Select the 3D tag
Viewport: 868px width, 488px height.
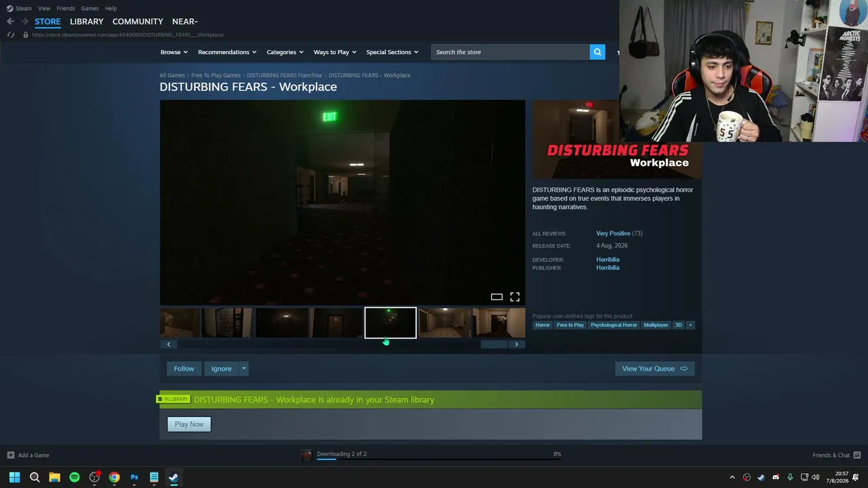(x=678, y=325)
